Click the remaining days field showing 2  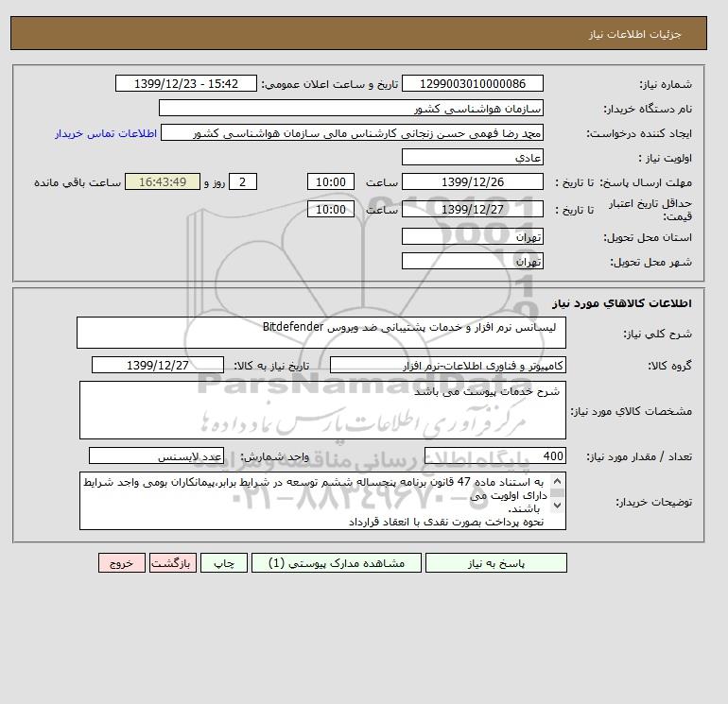[x=242, y=182]
